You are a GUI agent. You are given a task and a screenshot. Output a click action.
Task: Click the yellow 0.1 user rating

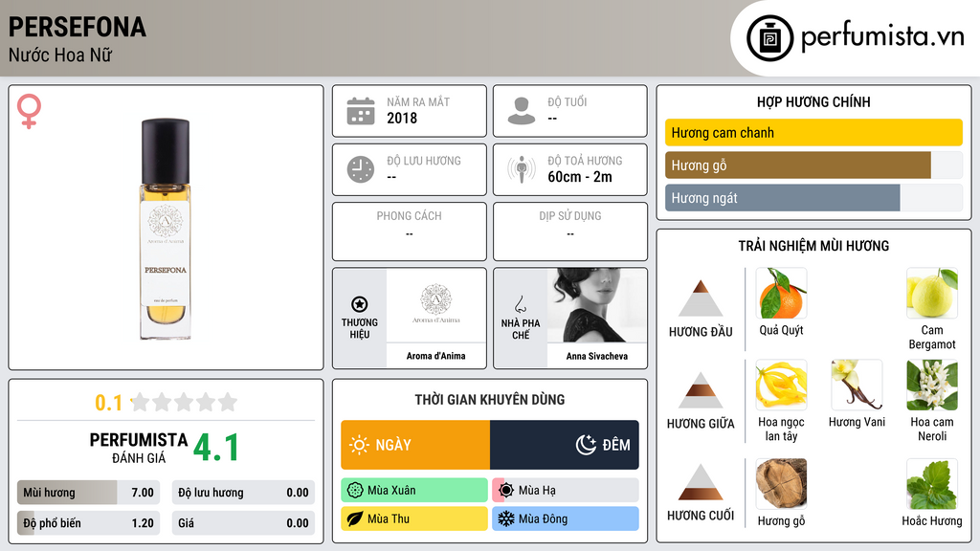(x=109, y=403)
